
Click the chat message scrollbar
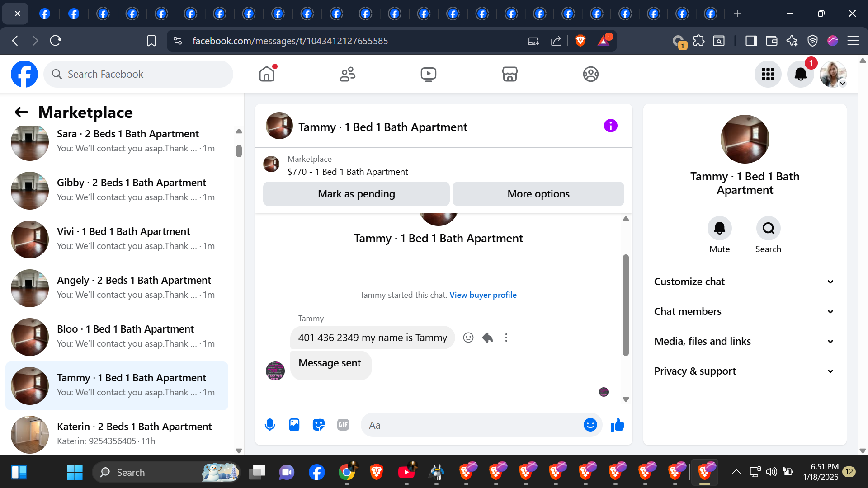[x=626, y=305]
